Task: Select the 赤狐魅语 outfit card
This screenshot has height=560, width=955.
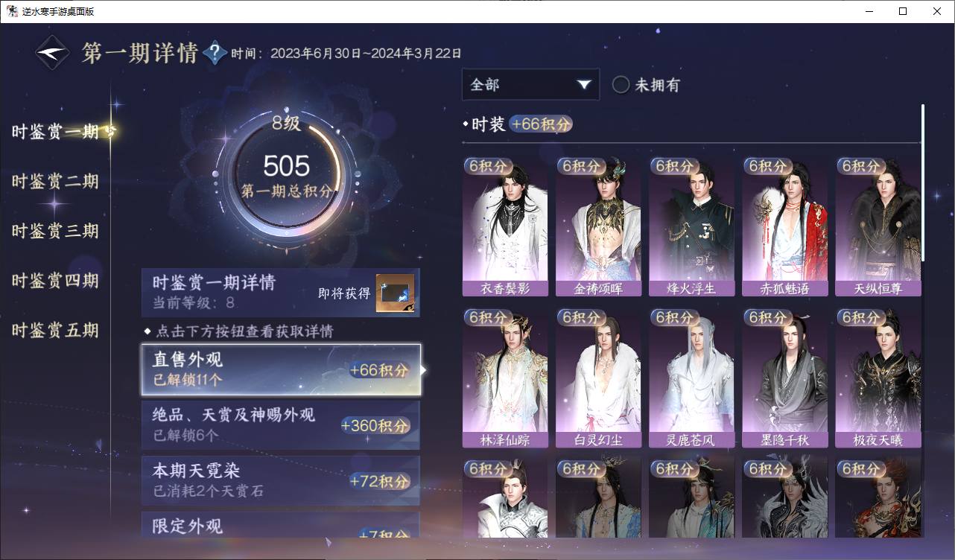Action: pyautogui.click(x=785, y=226)
